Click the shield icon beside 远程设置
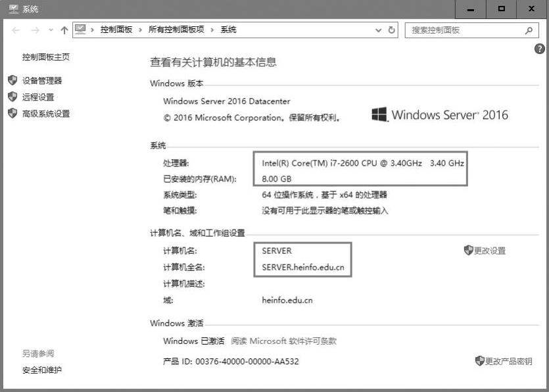This screenshot has width=549, height=392. point(12,97)
